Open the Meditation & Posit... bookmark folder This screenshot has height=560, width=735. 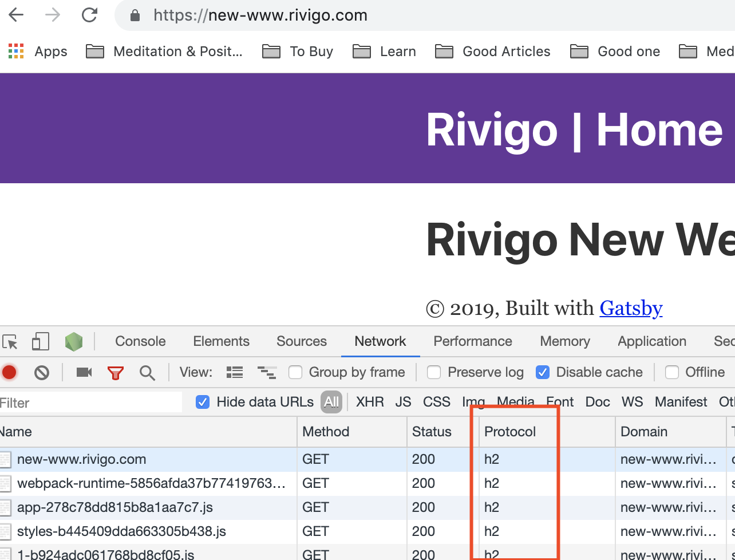click(164, 52)
